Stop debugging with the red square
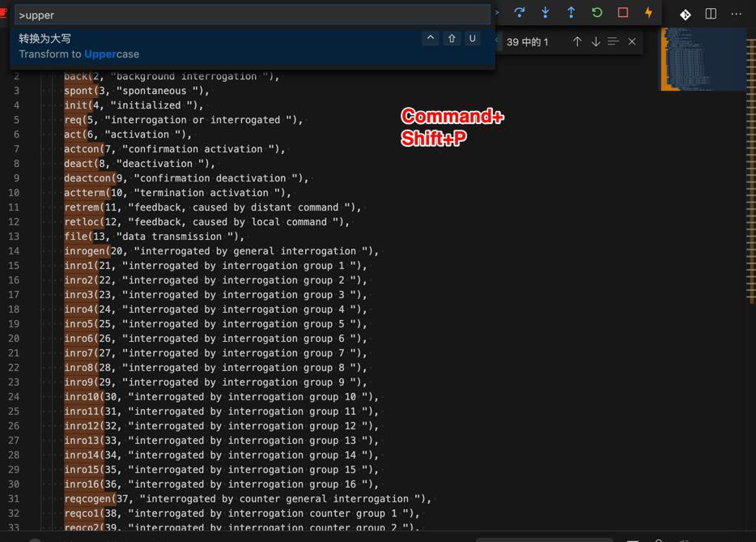This screenshot has width=756, height=542. click(623, 12)
